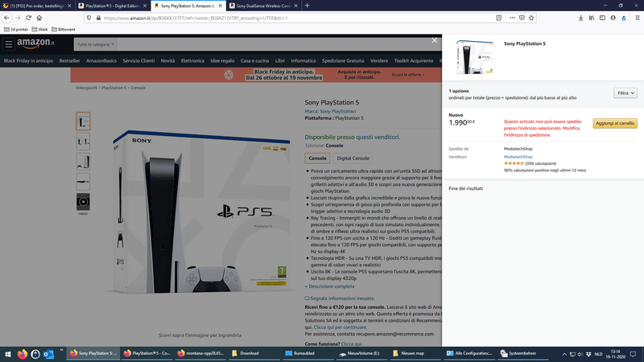Image resolution: width=644 pixels, height=362 pixels.
Task: Open the browser home page icon
Action: pyautogui.click(x=39, y=18)
